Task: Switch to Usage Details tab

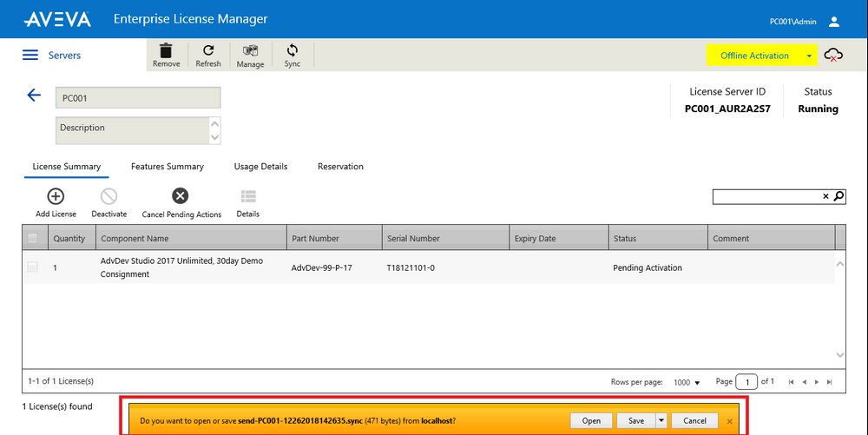Action: (x=260, y=167)
